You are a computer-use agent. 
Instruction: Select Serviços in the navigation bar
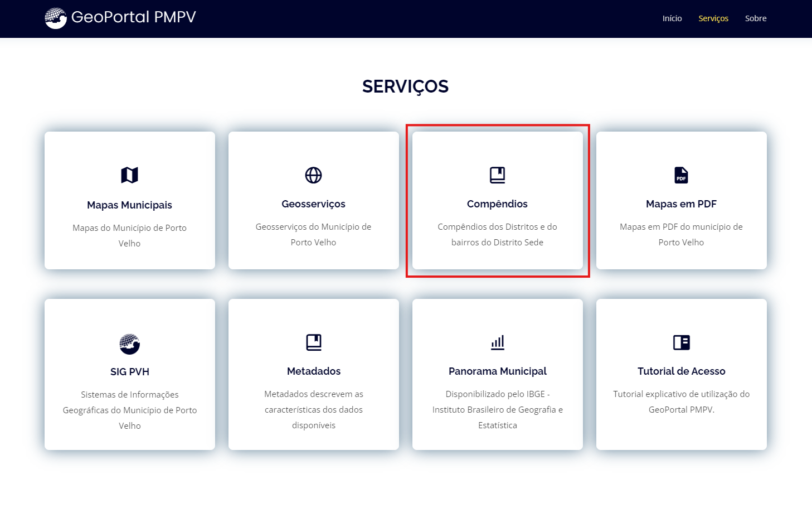[x=713, y=18]
